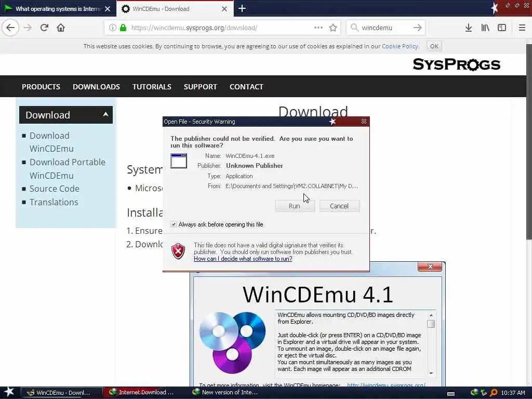The height and width of the screenshot is (399, 532).
Task: Click the SysProgs logo
Action: coord(456,64)
